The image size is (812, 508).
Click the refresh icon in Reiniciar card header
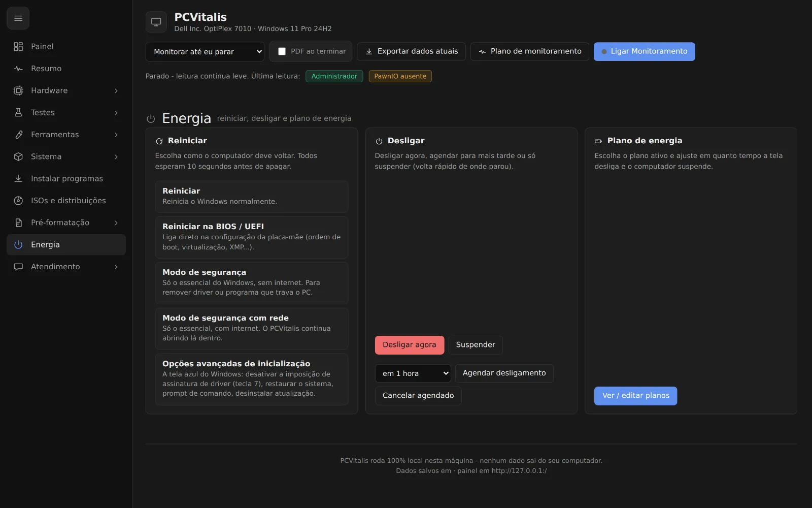[x=159, y=141]
